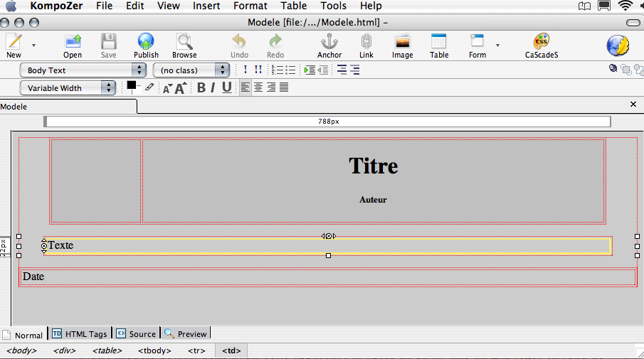Image resolution: width=644 pixels, height=359 pixels.
Task: Apply numbered list formatting
Action: click(278, 70)
